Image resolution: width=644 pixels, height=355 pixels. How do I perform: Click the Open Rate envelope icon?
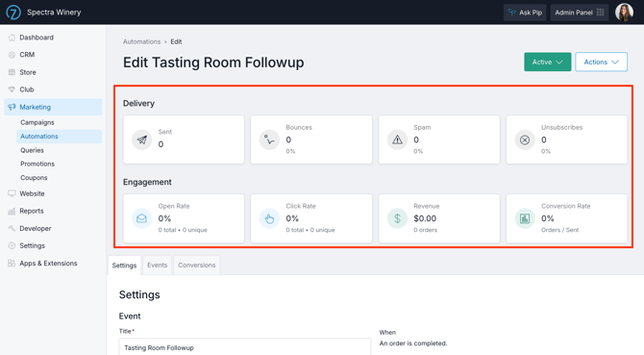pyautogui.click(x=141, y=218)
